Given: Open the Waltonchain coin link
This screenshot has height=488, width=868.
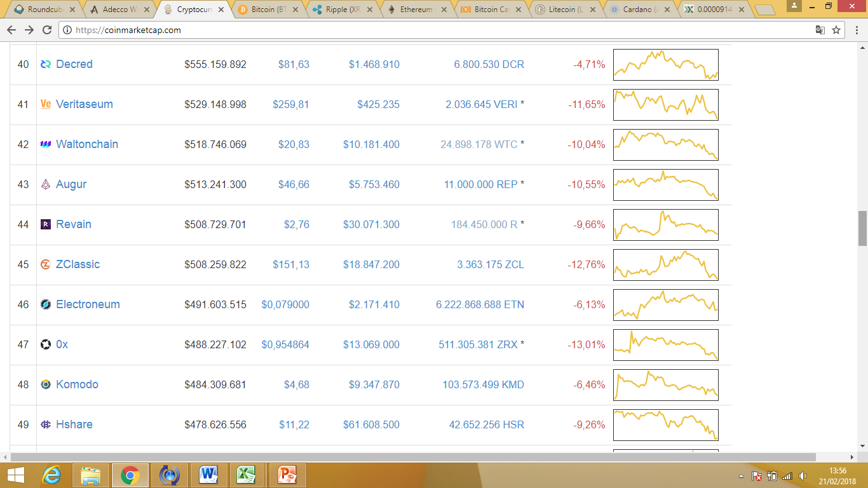Looking at the screenshot, I should tap(87, 144).
